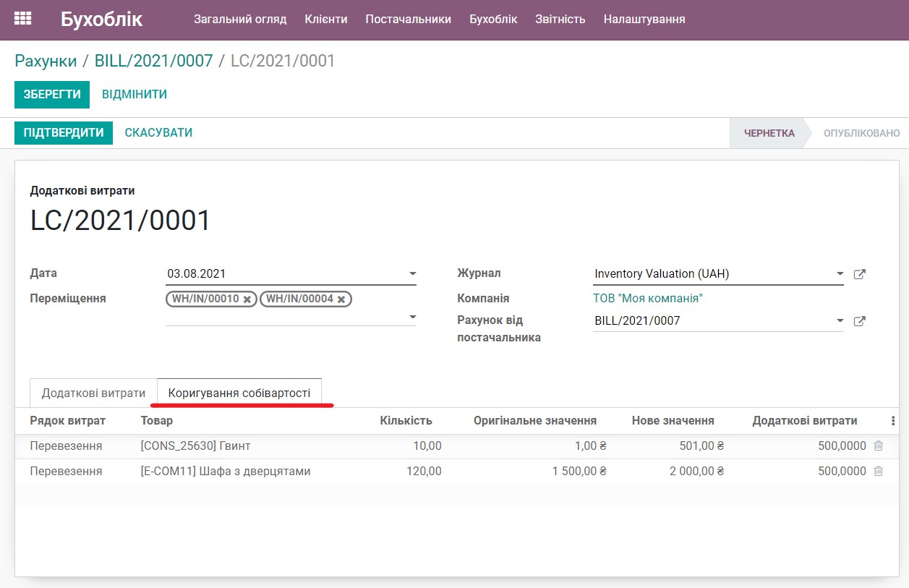Select the ЧЕРНЕТКА status stage
The height and width of the screenshot is (588, 909).
tap(767, 133)
